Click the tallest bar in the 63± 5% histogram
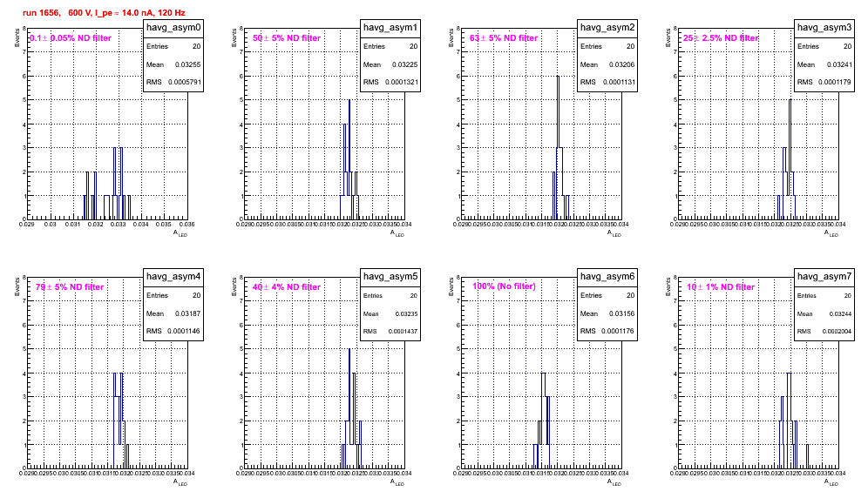 coord(558,147)
